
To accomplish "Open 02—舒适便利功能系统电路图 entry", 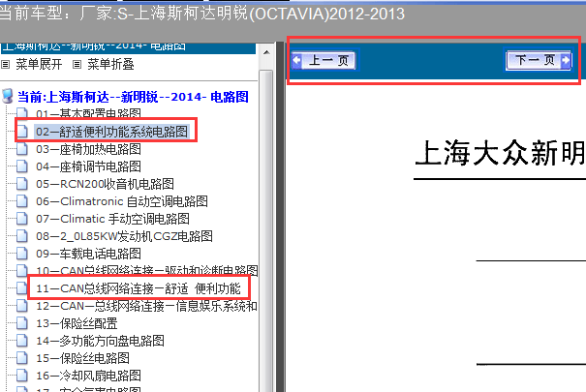I will [112, 132].
